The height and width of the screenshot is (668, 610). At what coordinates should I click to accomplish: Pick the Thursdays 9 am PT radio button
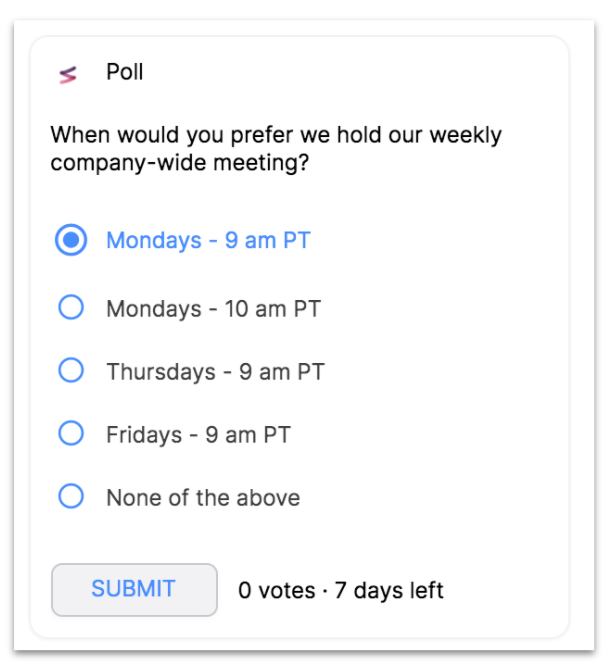tap(71, 370)
